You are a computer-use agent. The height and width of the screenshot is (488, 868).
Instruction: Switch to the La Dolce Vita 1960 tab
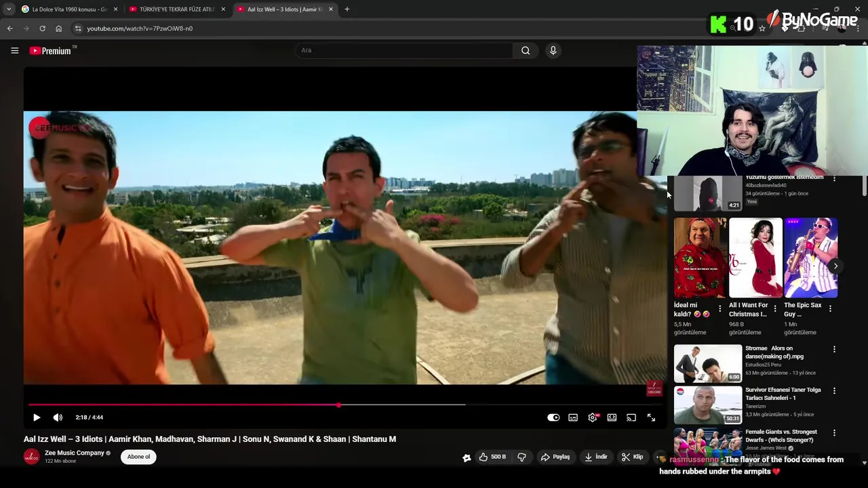[69, 9]
